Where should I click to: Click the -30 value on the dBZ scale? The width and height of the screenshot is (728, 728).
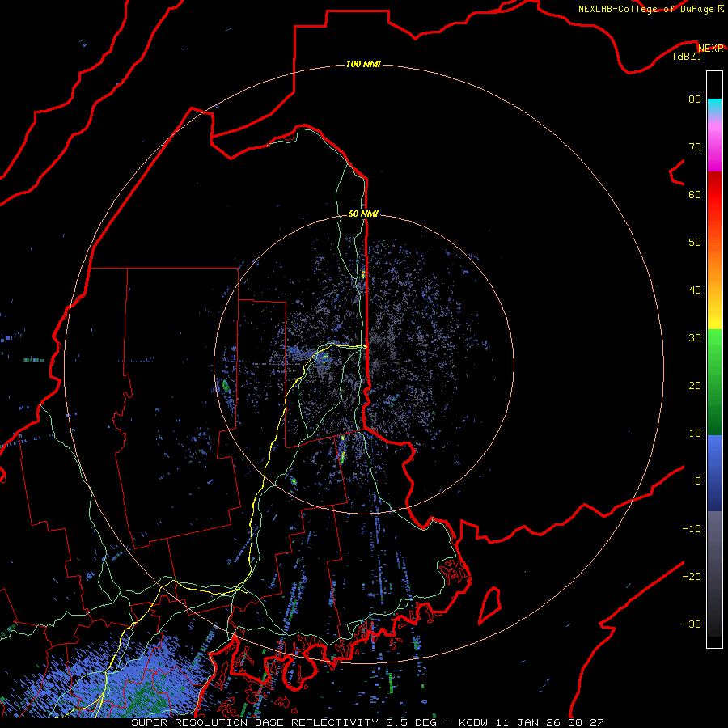[x=692, y=624]
